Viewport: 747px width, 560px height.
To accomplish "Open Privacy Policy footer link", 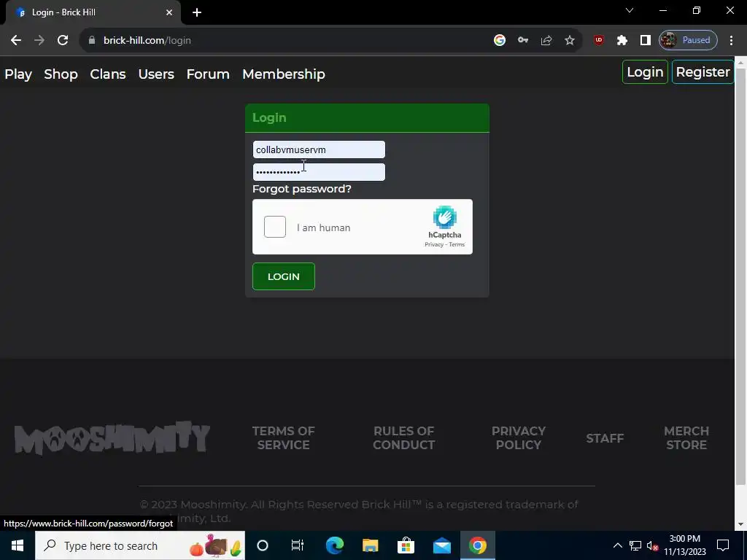I will [519, 437].
